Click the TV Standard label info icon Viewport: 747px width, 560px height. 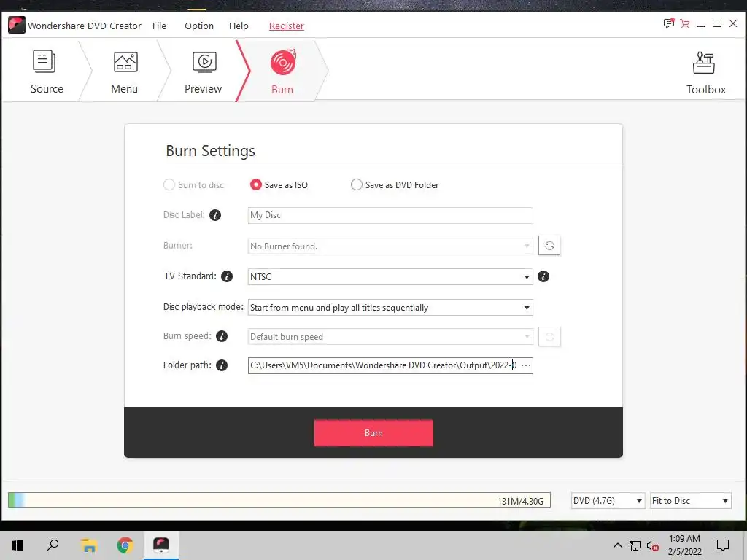coord(228,276)
